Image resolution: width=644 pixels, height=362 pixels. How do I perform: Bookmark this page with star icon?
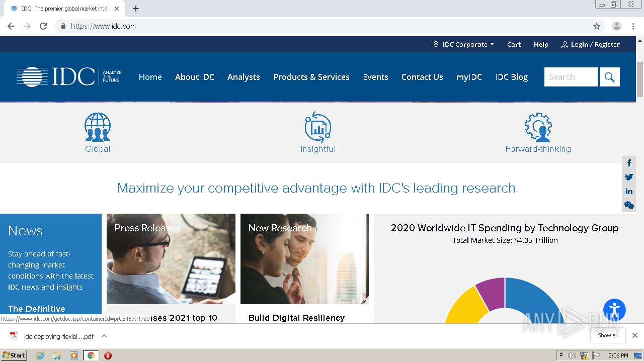pos(597,26)
